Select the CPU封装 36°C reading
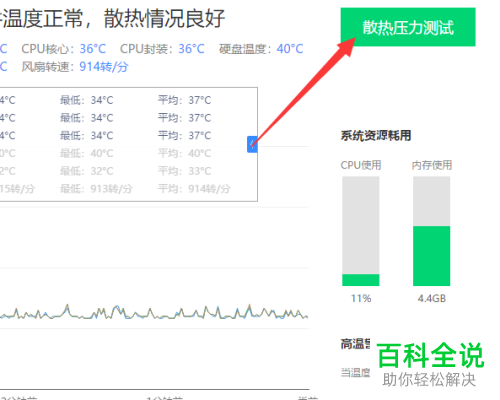Screen dimensions: 500x400 point(162,49)
